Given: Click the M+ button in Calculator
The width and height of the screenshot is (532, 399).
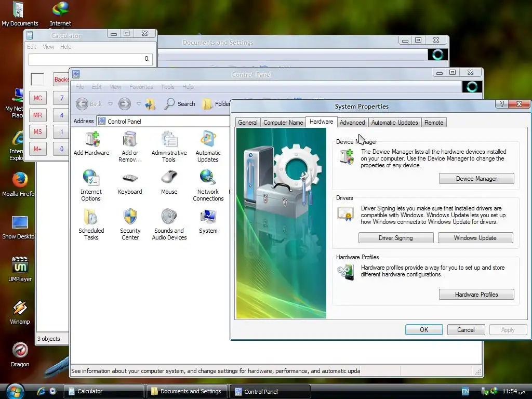Looking at the screenshot, I should 37,149.
